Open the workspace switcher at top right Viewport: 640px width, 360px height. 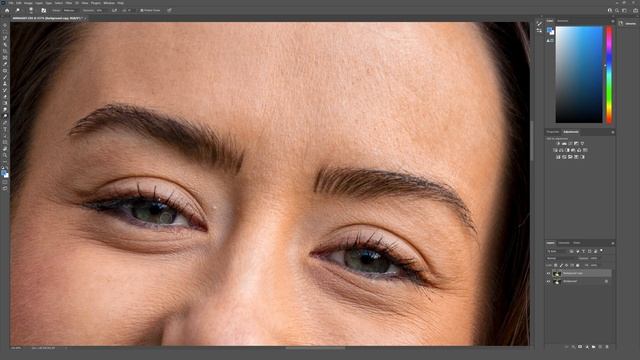624,11
